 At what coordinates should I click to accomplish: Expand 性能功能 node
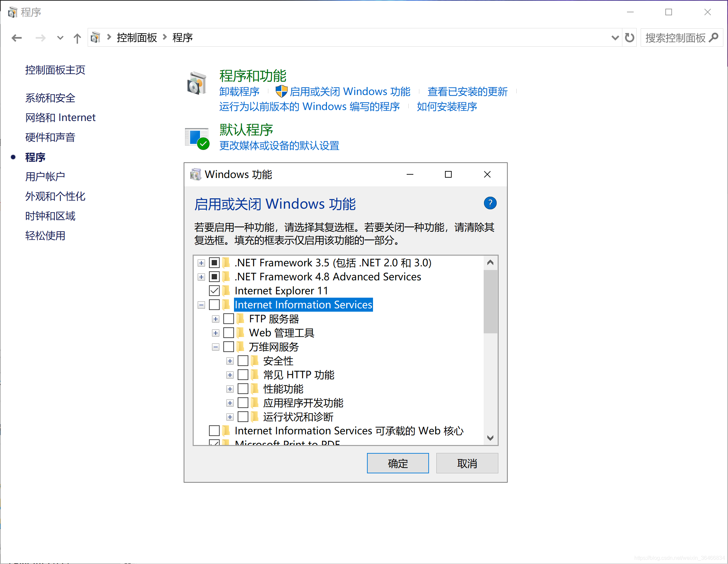click(230, 389)
